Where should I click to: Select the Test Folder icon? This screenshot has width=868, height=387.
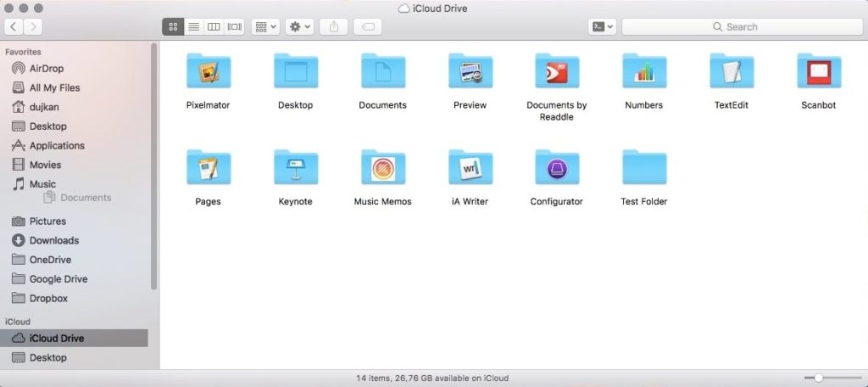(644, 167)
